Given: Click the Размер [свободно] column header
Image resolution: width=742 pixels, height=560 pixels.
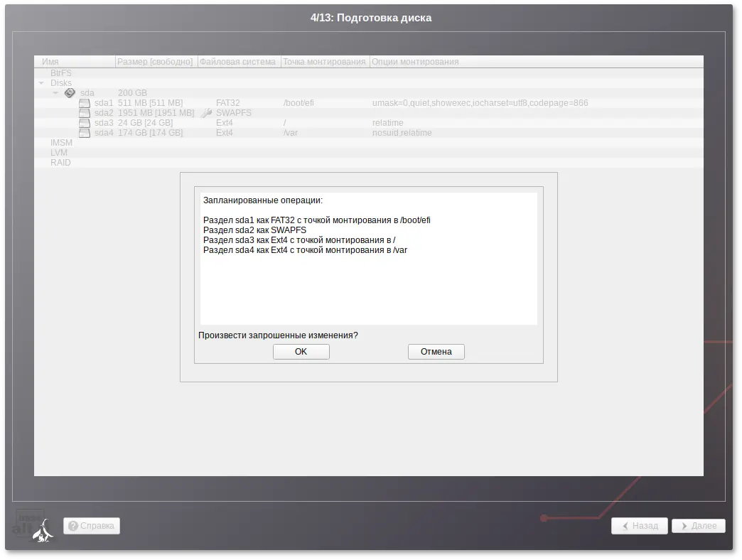Looking at the screenshot, I should [x=156, y=62].
